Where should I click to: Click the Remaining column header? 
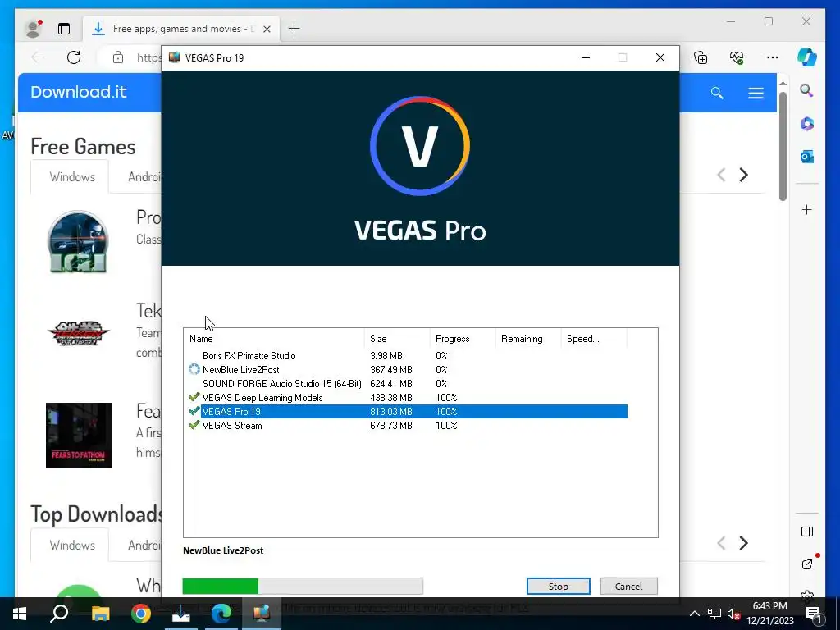pyautogui.click(x=527, y=339)
